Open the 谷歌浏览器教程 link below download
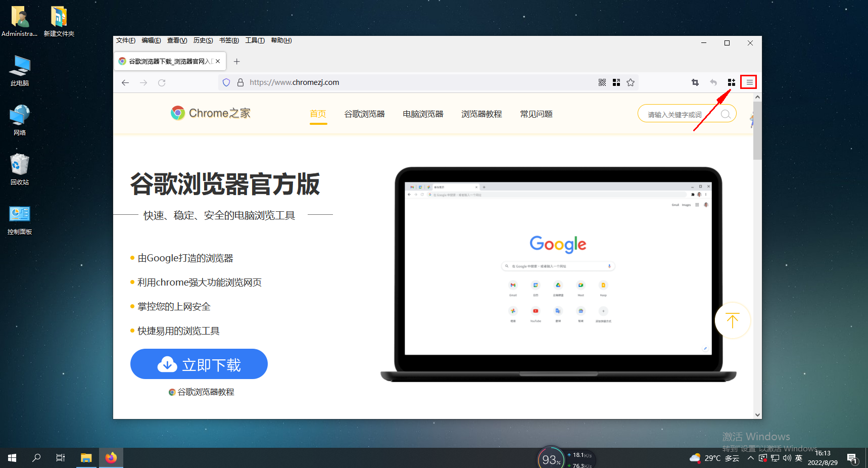The width and height of the screenshot is (868, 468). (x=202, y=392)
